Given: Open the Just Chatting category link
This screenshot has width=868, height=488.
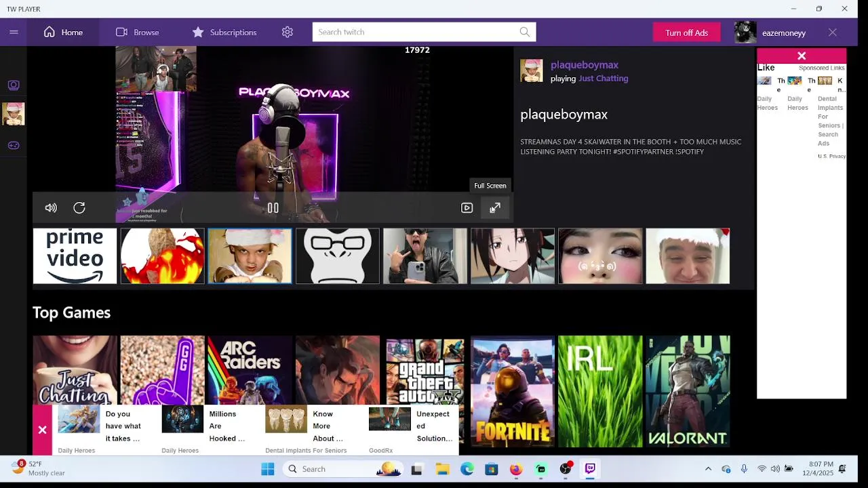Looking at the screenshot, I should 604,79.
